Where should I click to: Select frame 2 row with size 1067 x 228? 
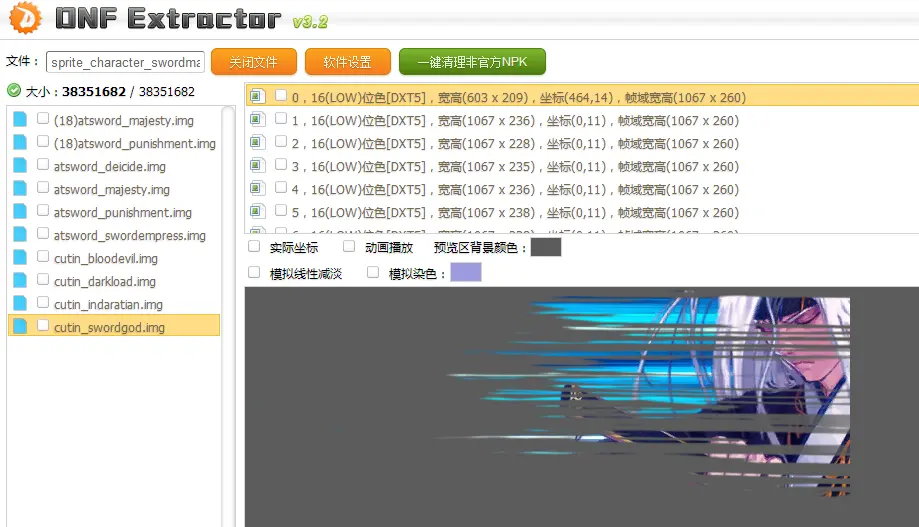(x=582, y=143)
